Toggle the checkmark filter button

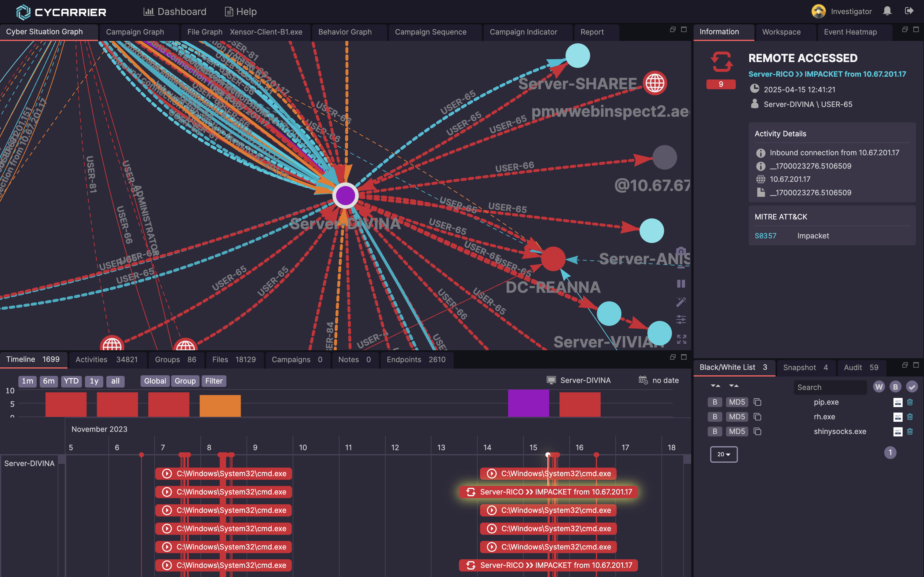pos(912,387)
